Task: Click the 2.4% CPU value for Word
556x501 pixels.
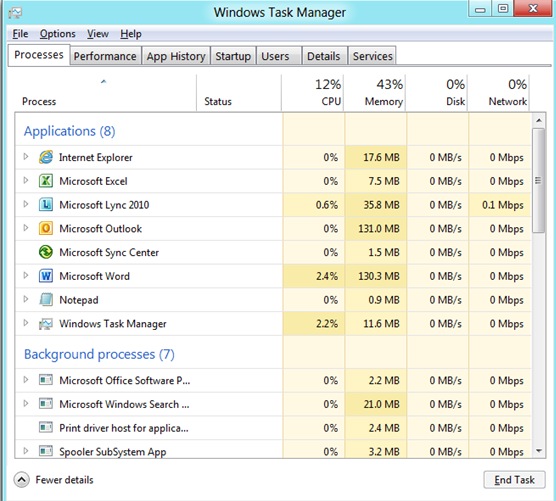Action: [327, 276]
